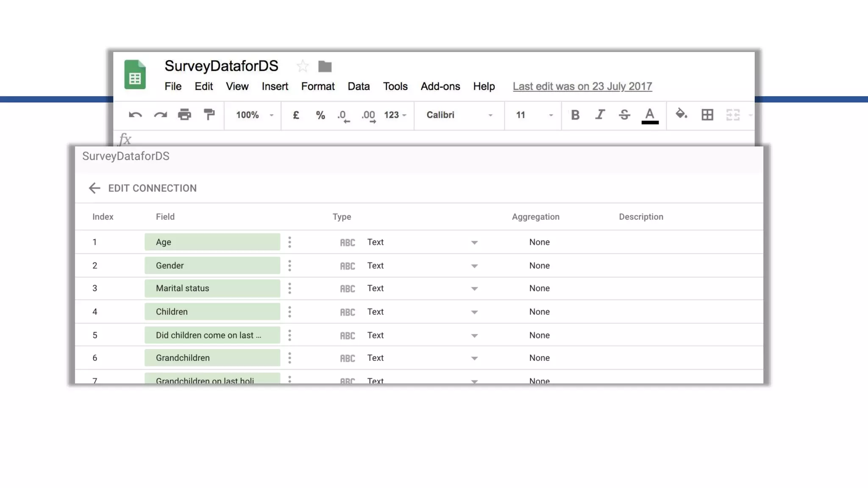Viewport: 868px width, 488px height.
Task: Click the fill colour bucket icon
Action: [x=681, y=114]
